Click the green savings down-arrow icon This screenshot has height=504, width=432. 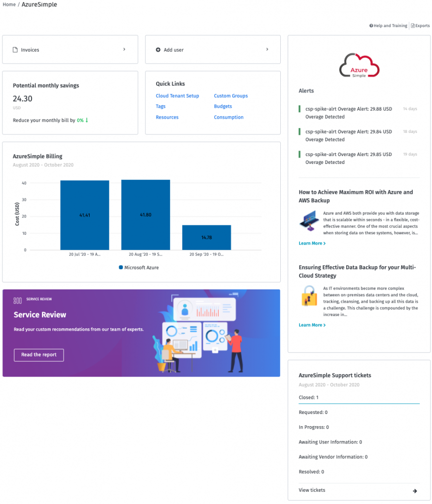(x=87, y=120)
